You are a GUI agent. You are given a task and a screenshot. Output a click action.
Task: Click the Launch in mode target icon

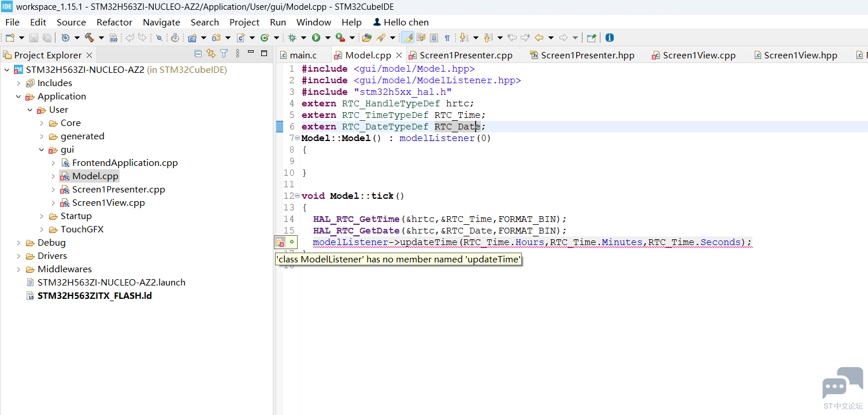point(65,38)
